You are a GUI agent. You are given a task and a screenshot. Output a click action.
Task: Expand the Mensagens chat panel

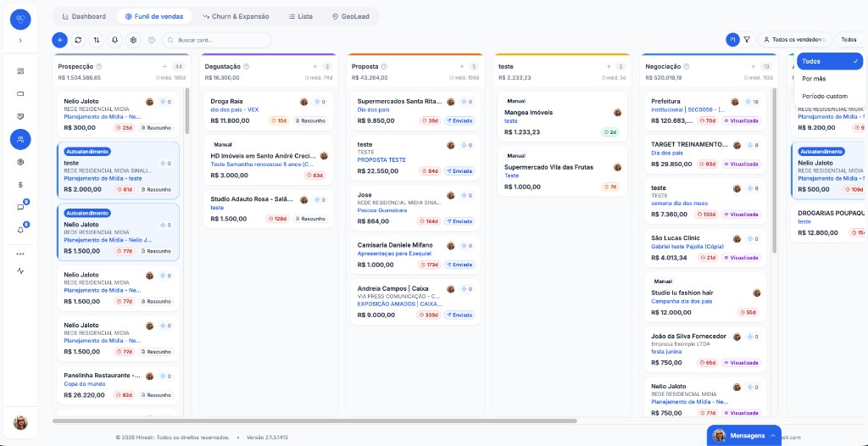click(x=744, y=436)
